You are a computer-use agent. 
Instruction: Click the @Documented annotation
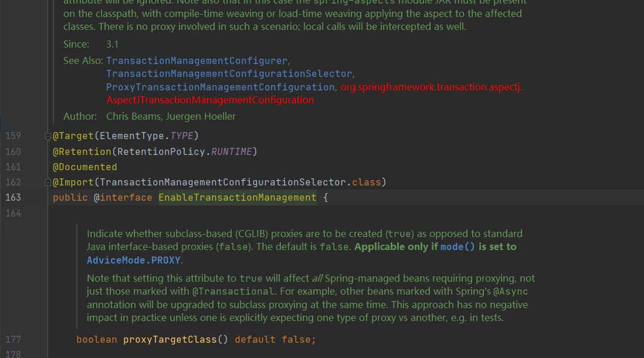[x=85, y=167]
